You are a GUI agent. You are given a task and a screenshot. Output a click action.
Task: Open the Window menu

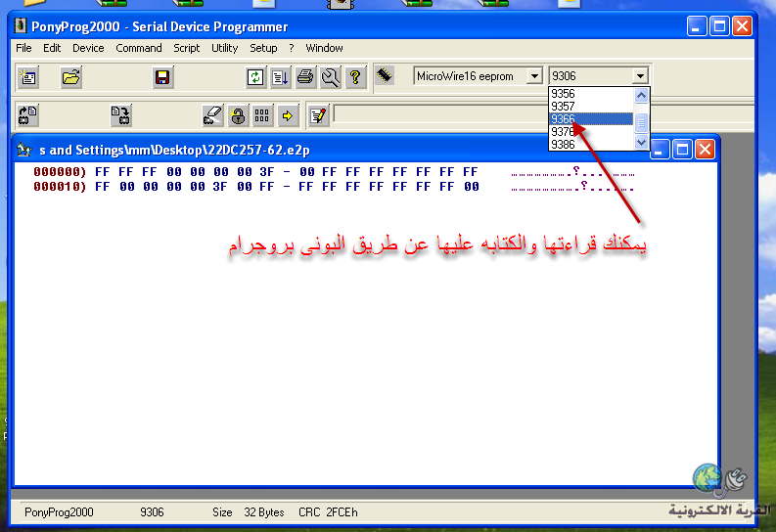(x=324, y=48)
